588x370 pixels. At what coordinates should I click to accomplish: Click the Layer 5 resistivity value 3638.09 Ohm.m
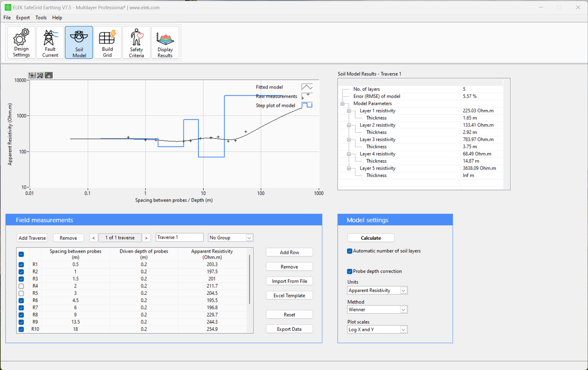pos(479,168)
